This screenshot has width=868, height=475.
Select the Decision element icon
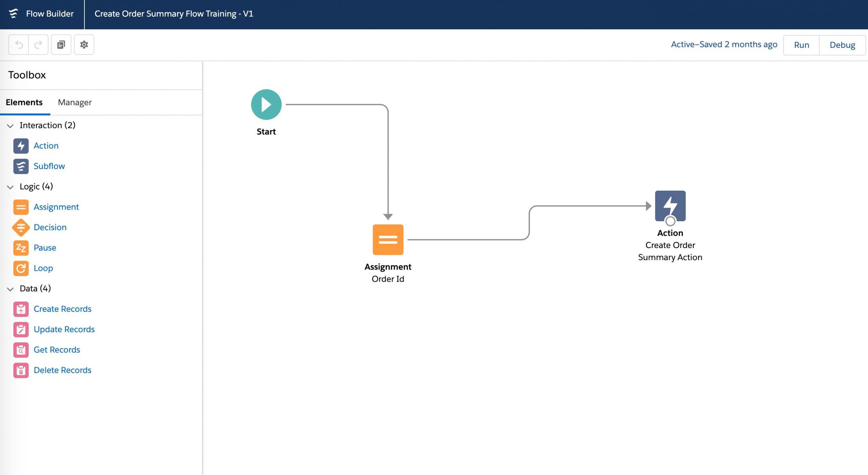pos(21,227)
